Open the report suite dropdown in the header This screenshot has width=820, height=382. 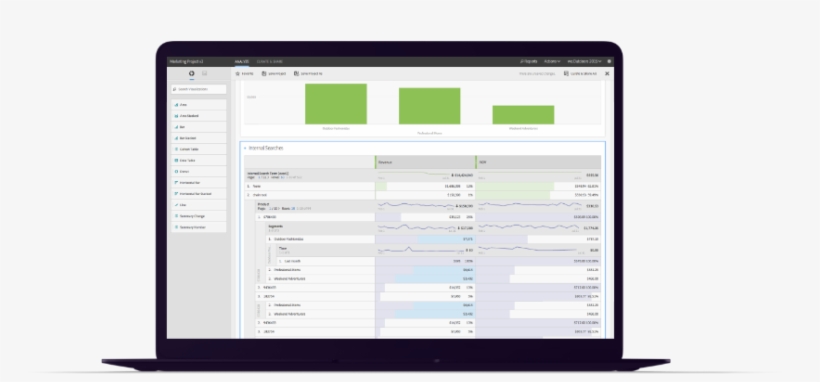584,61
